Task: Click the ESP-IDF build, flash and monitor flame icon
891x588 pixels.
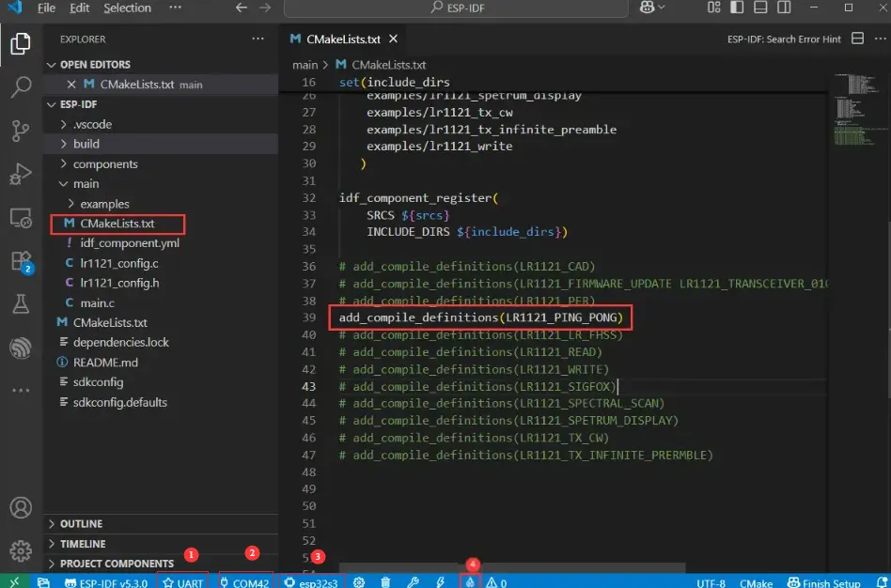Action: (x=470, y=582)
